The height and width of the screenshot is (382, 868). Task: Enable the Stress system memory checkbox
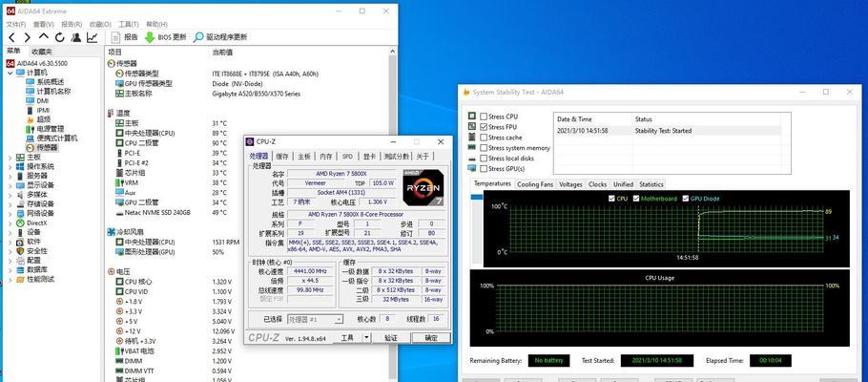(x=484, y=148)
